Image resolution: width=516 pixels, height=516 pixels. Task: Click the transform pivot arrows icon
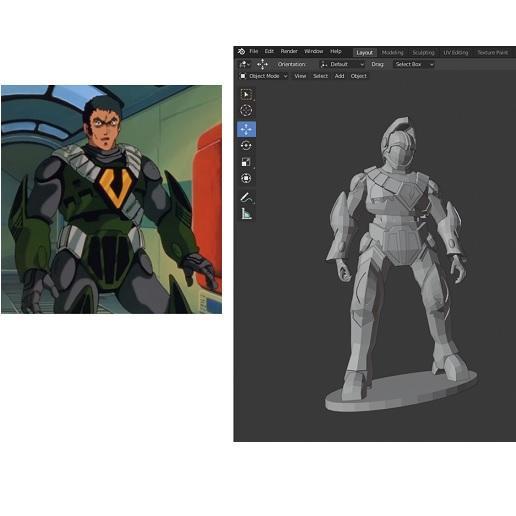(262, 64)
